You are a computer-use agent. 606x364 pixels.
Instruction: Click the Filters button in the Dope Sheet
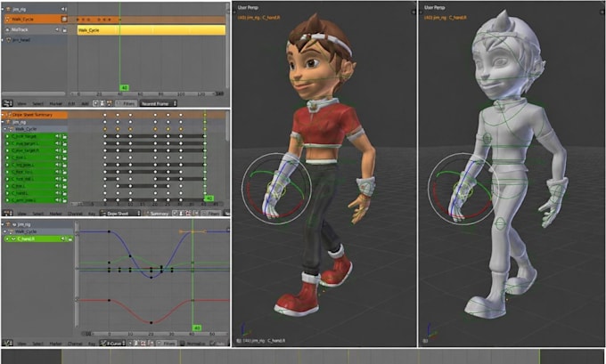[x=211, y=213]
